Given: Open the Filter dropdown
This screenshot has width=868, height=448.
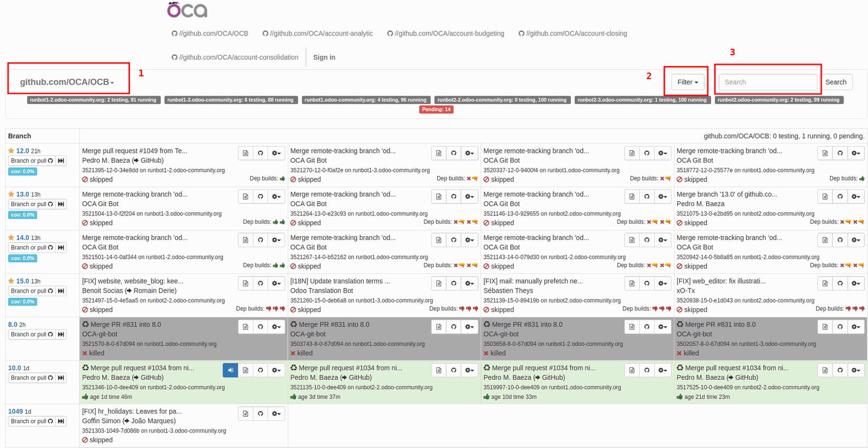Looking at the screenshot, I should [688, 82].
